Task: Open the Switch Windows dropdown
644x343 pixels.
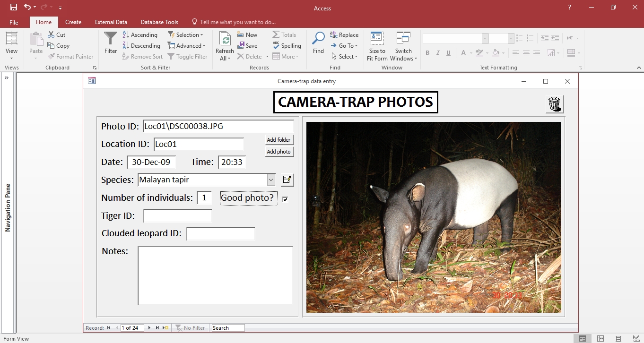Action: point(403,46)
